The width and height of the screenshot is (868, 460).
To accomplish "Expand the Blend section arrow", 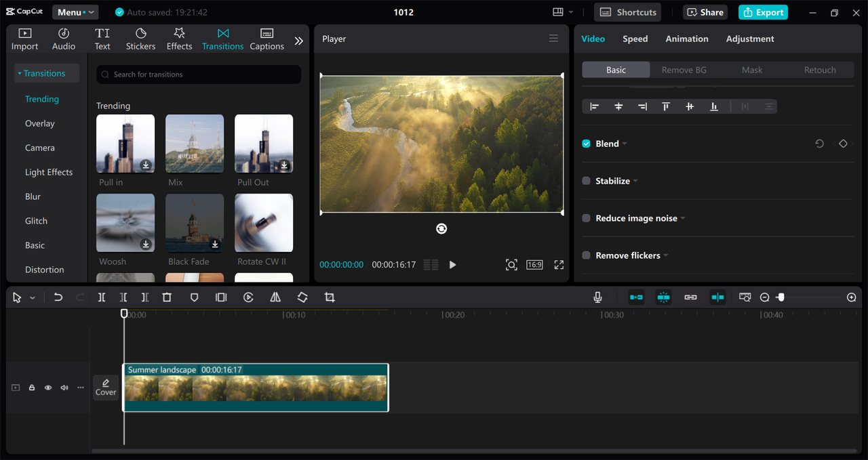I will [625, 144].
